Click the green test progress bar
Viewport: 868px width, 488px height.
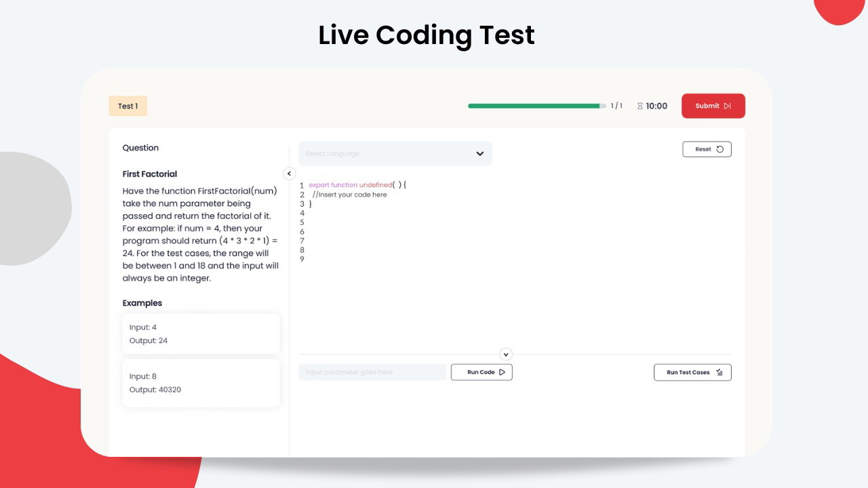534,106
